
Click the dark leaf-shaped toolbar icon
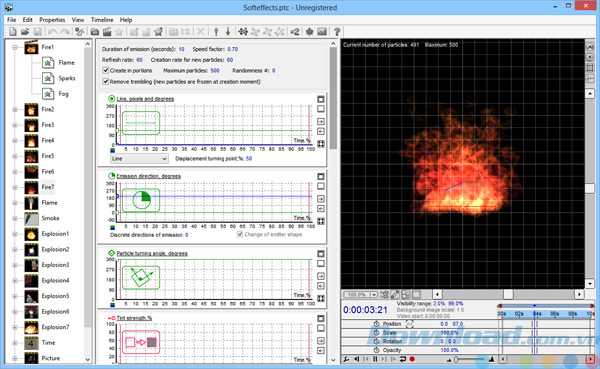click(310, 32)
